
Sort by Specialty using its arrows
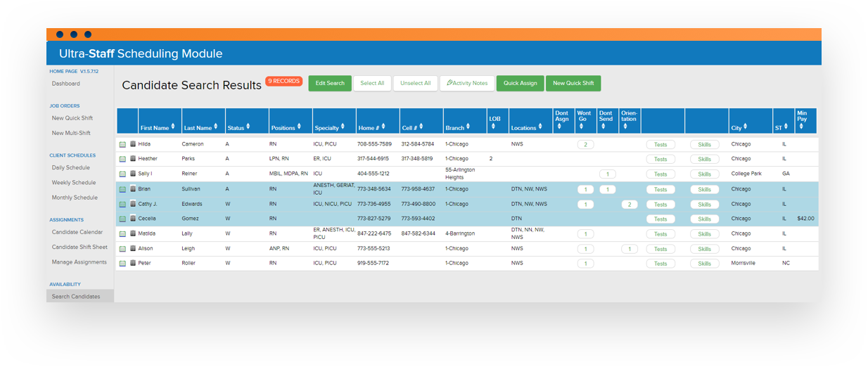[343, 127]
